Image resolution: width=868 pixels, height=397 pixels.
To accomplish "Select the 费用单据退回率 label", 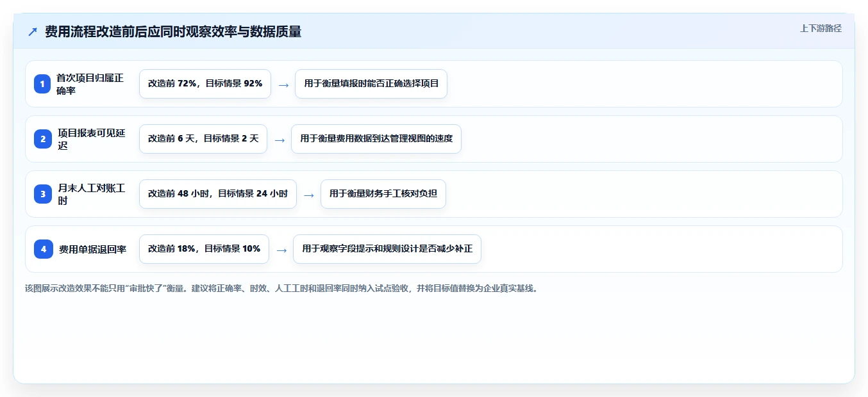I will tap(92, 249).
